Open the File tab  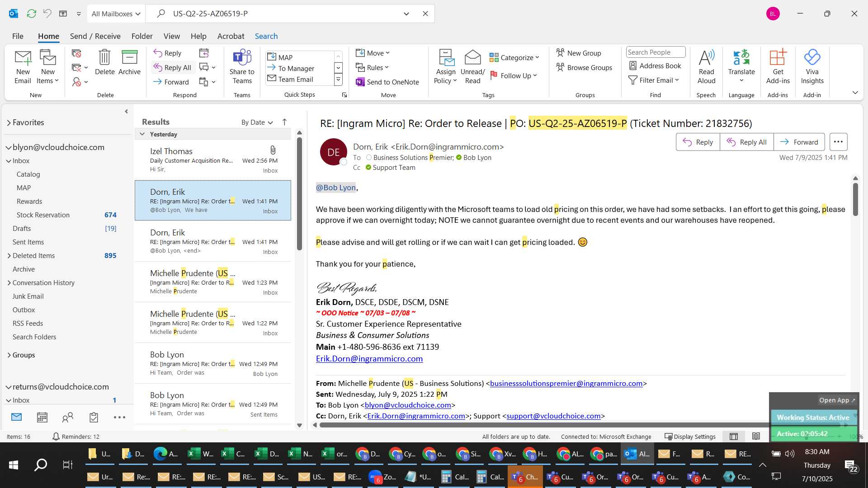coord(18,36)
